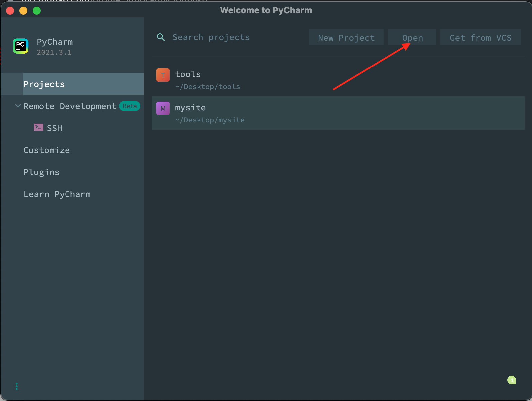
Task: Click Get from VCS button
Action: click(x=481, y=37)
